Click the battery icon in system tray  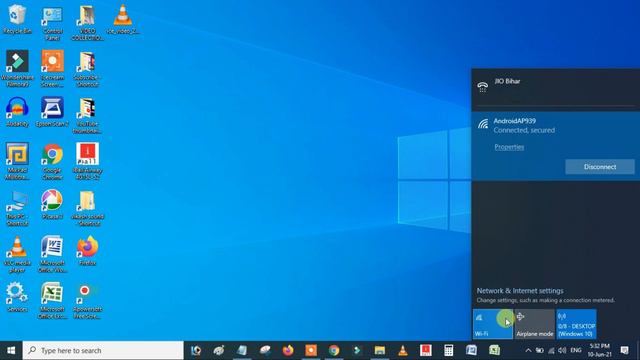540,350
